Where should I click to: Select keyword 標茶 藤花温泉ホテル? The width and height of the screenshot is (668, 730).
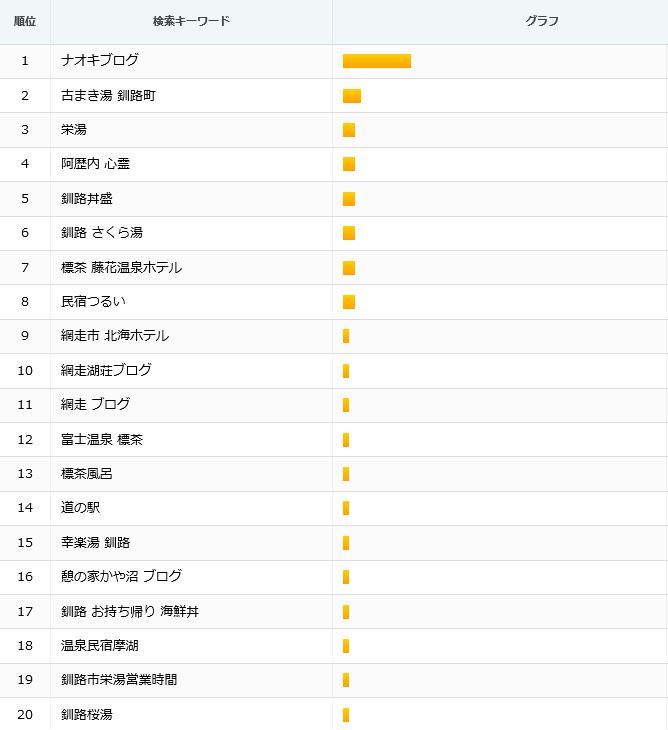coord(121,268)
